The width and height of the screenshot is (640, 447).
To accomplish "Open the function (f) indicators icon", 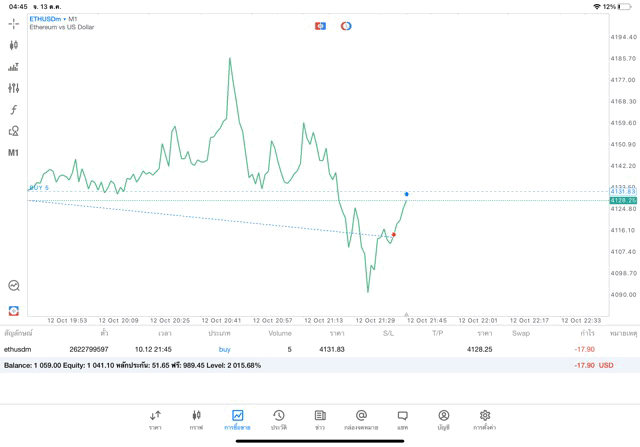I will (14, 110).
